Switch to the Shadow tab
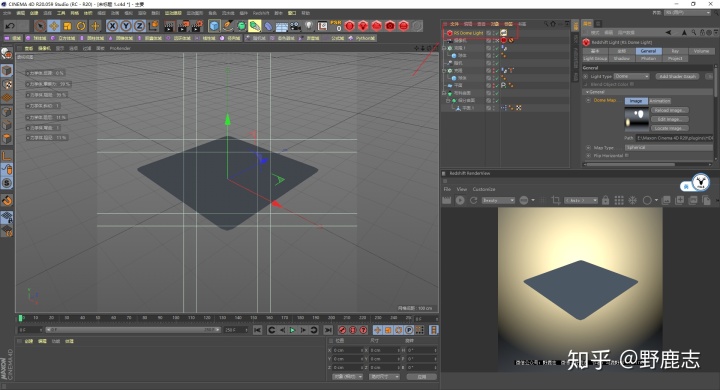This screenshot has height=390, width=720. coord(622,59)
